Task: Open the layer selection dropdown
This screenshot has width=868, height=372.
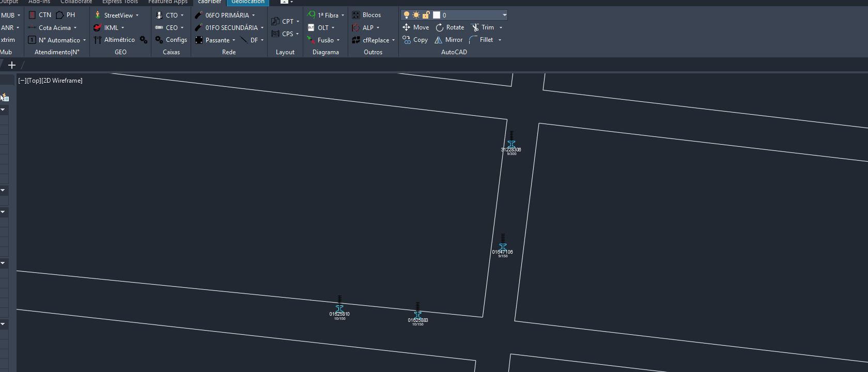Action: (x=504, y=15)
